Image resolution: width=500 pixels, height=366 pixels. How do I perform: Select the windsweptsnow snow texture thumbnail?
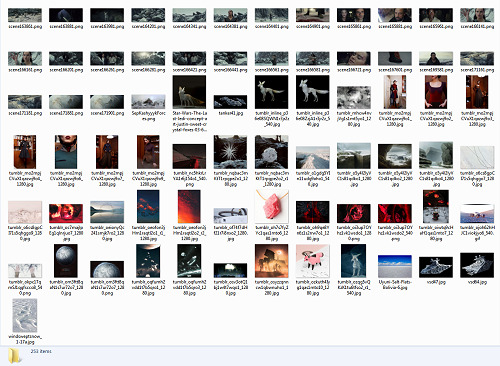[x=25, y=315]
